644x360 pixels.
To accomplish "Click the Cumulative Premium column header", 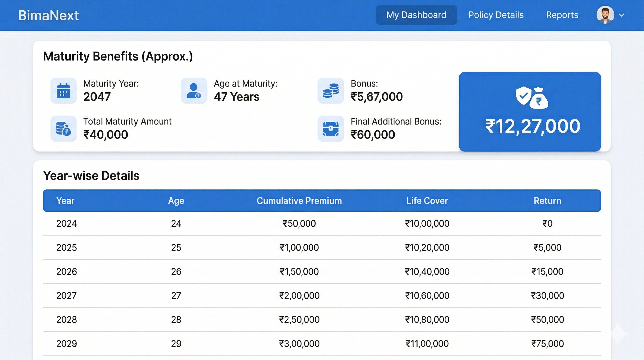I will point(299,201).
